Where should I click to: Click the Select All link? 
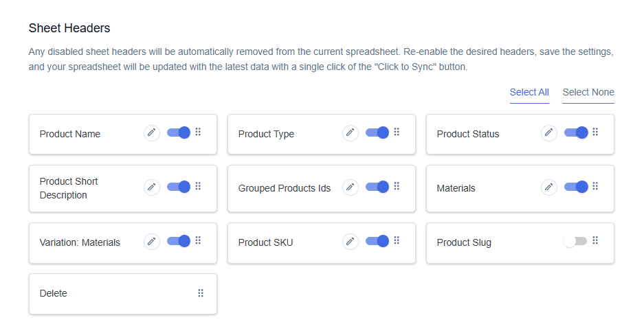(529, 92)
